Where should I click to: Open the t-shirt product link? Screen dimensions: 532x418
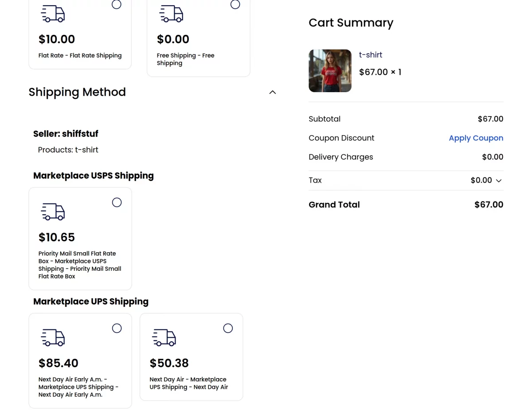[x=370, y=55]
